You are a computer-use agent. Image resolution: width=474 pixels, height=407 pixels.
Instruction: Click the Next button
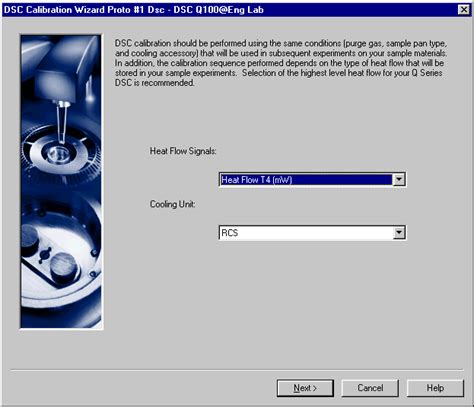(305, 388)
